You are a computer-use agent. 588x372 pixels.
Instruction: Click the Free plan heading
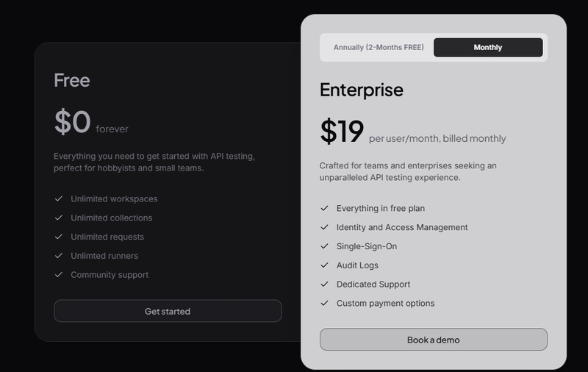click(71, 80)
